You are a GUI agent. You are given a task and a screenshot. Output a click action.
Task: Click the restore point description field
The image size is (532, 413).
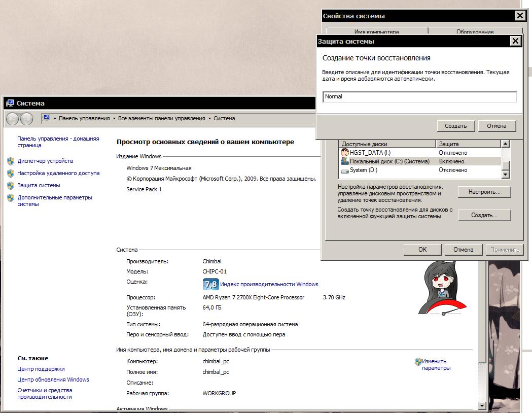(x=419, y=97)
